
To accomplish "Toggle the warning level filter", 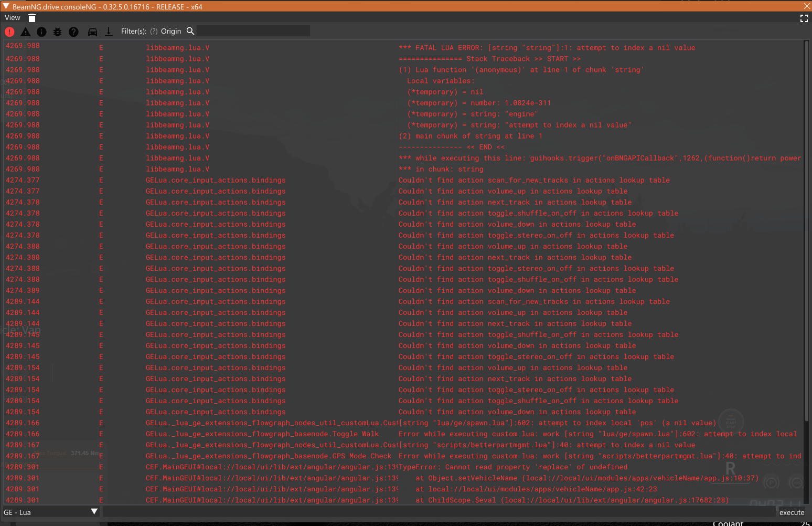I will (26, 31).
